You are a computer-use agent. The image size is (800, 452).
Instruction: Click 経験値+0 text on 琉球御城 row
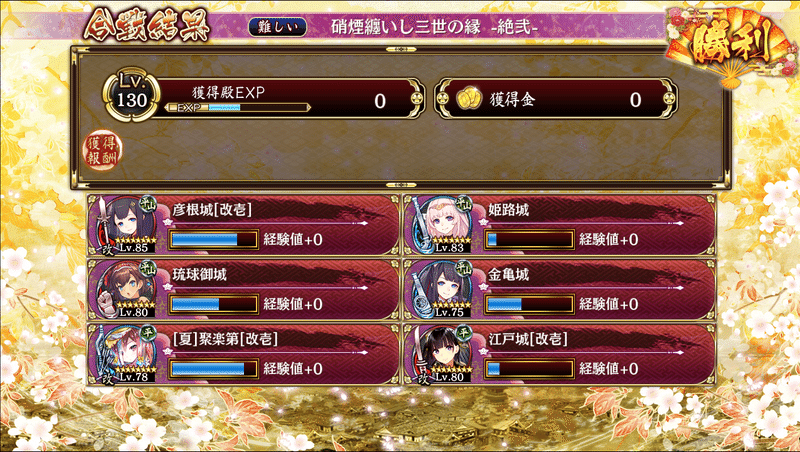click(293, 304)
